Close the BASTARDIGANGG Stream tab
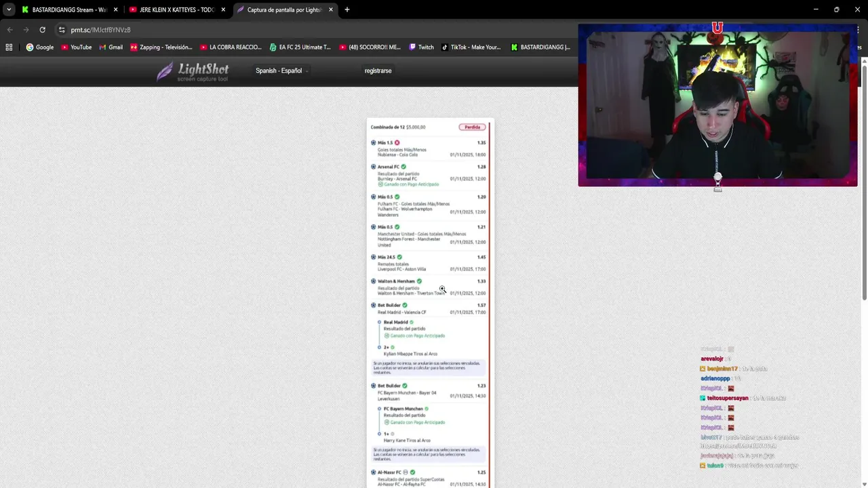The width and height of the screenshot is (868, 488). pyautogui.click(x=116, y=9)
